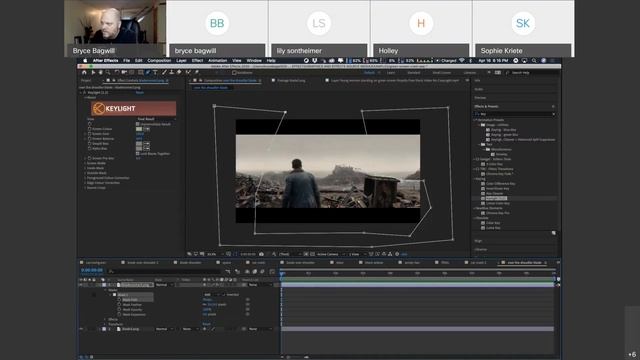640x360 pixels.
Task: Click the Screen Colour eyedropper
Action: click(x=147, y=129)
